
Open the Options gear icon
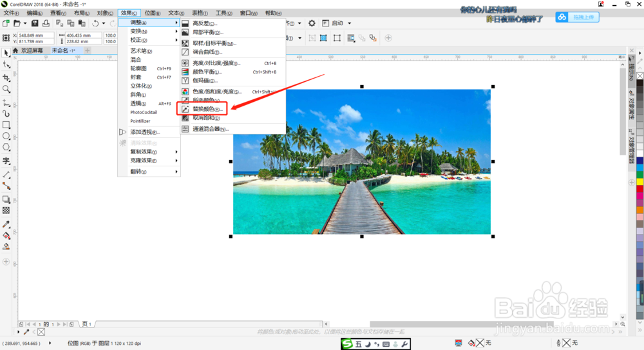coord(312,23)
